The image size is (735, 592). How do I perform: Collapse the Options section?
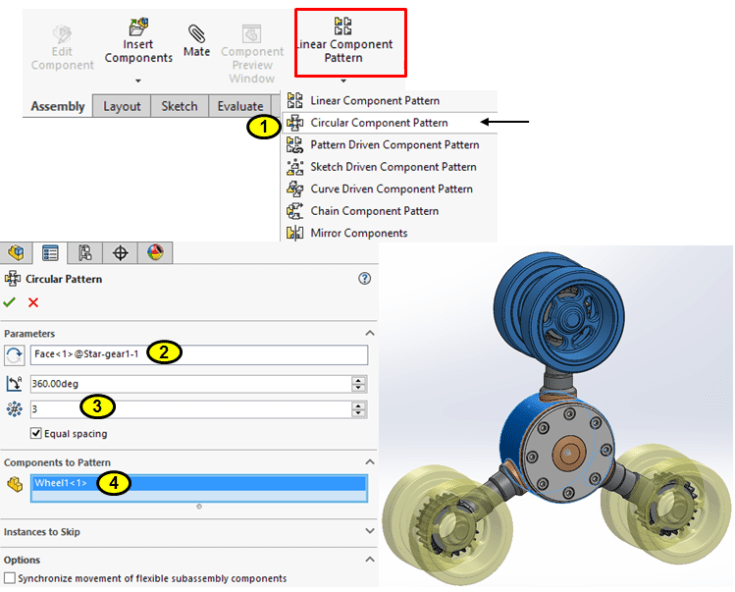[x=370, y=559]
